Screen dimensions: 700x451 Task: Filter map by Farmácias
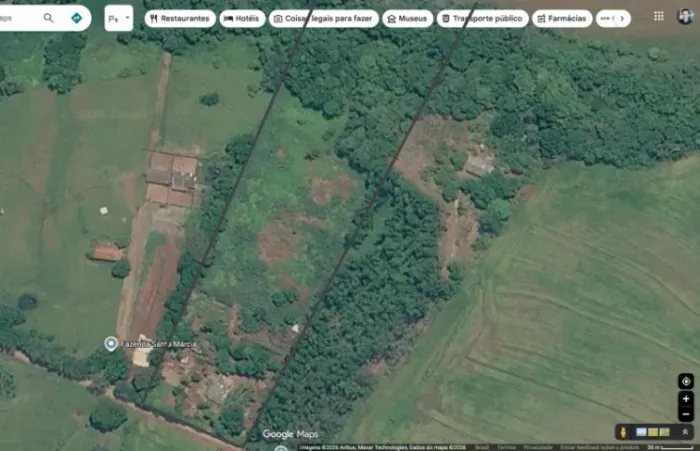pyautogui.click(x=562, y=18)
